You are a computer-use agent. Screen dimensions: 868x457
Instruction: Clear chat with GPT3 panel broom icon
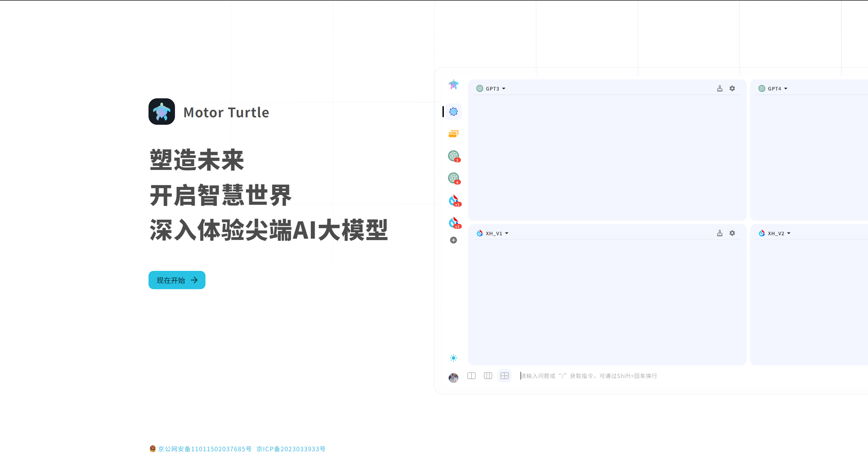click(x=720, y=88)
